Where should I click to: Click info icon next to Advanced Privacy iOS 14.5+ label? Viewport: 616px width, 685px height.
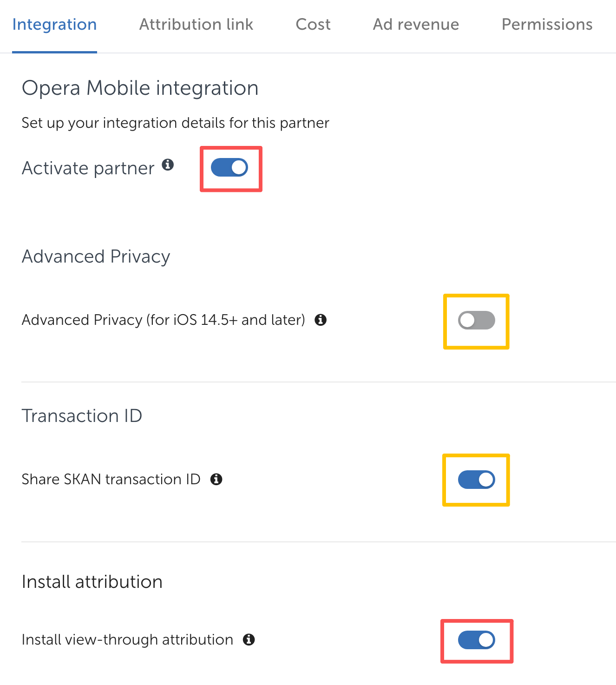(321, 320)
